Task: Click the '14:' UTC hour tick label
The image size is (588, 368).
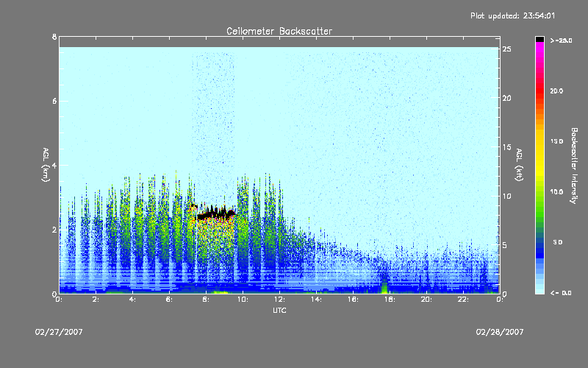Action: click(x=316, y=300)
